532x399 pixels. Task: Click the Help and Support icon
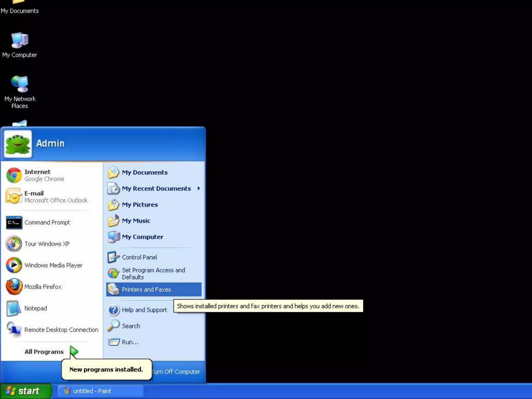pos(113,310)
